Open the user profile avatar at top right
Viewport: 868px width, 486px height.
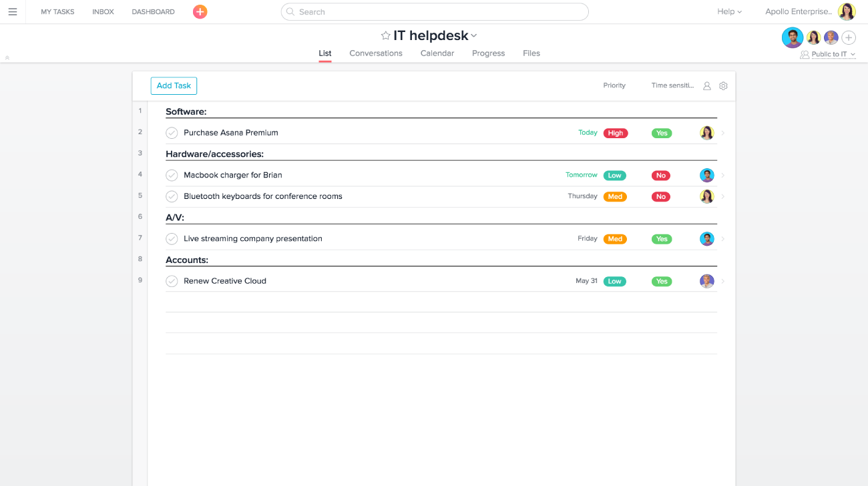point(847,12)
